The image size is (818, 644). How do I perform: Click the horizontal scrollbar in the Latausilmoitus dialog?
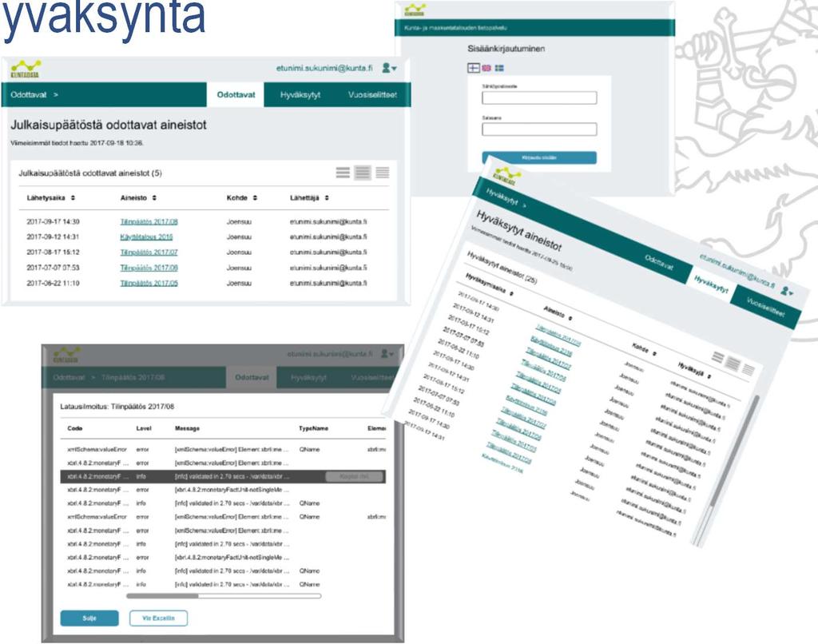(224, 595)
